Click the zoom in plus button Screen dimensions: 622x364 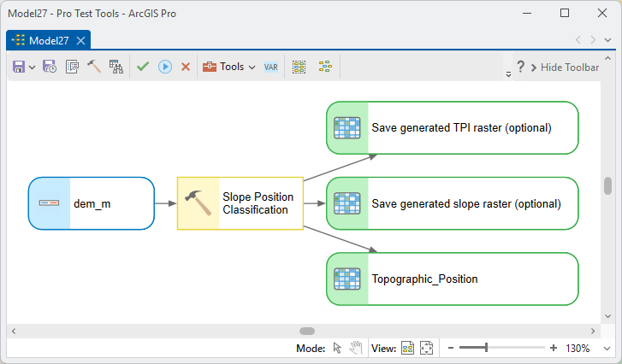click(x=554, y=348)
